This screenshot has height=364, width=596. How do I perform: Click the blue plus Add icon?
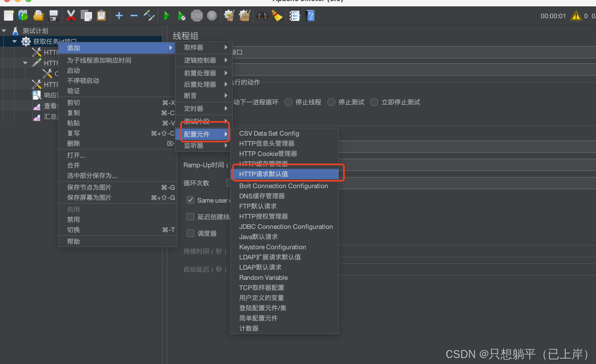click(x=119, y=16)
